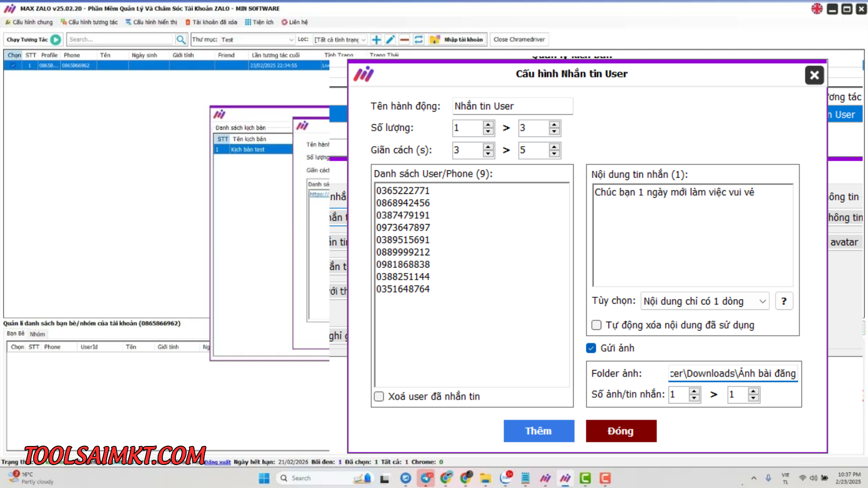Click the Close Chromedriver button
Viewport: 868px width, 488px height.
(519, 40)
